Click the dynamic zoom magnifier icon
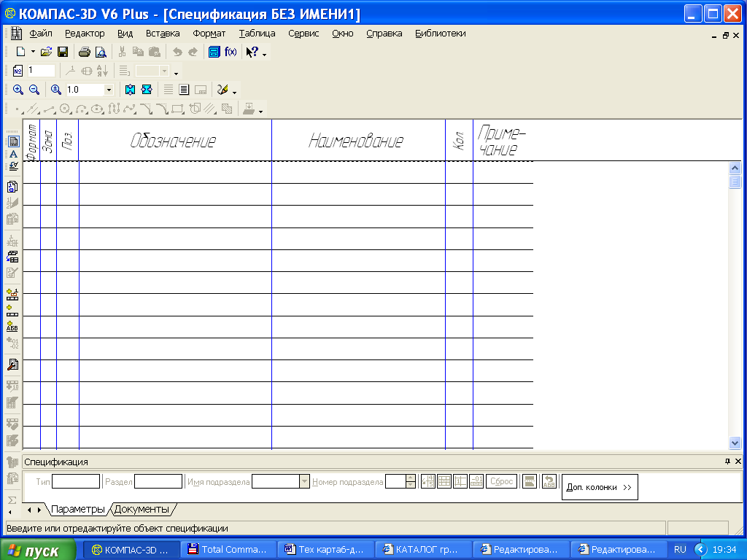This screenshot has width=747, height=560. [55, 90]
